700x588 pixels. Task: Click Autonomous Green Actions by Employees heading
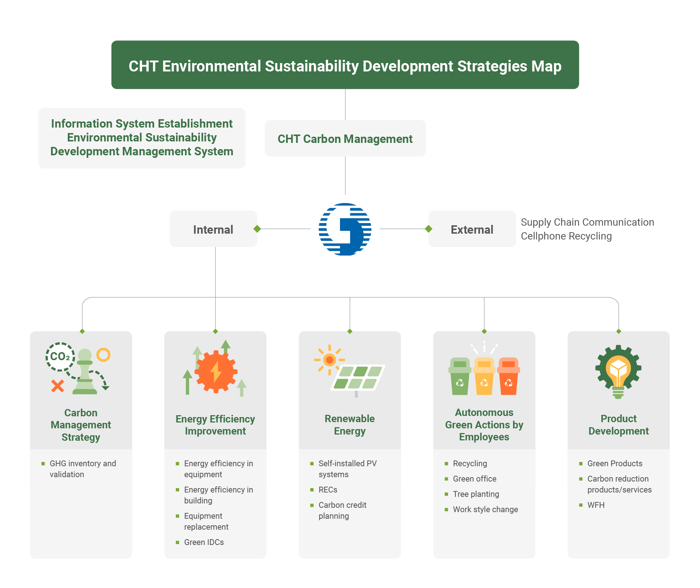[x=484, y=425]
